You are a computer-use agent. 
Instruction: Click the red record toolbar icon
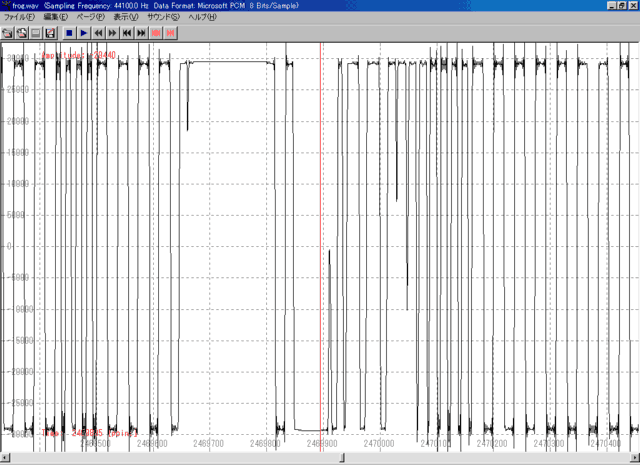(157, 33)
